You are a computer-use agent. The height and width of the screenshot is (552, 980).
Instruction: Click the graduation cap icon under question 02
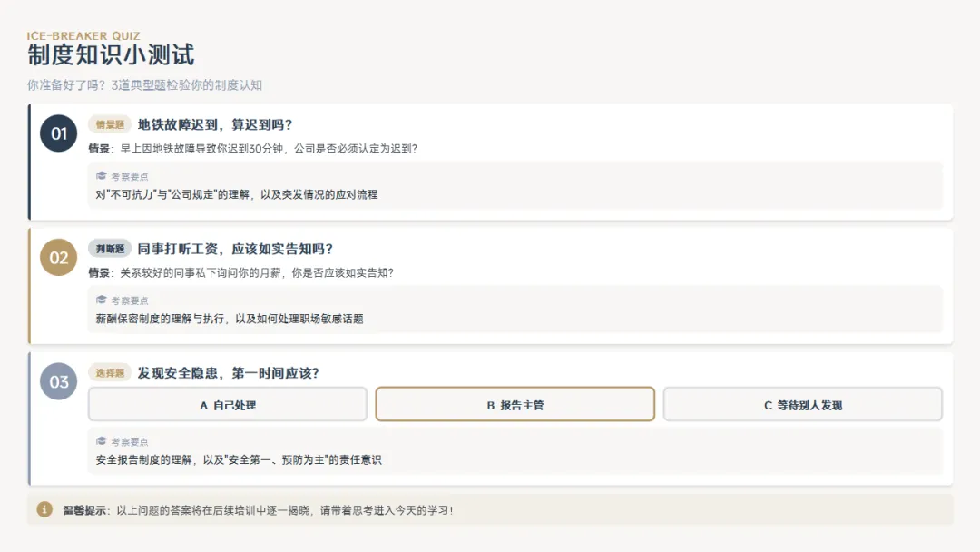[102, 301]
